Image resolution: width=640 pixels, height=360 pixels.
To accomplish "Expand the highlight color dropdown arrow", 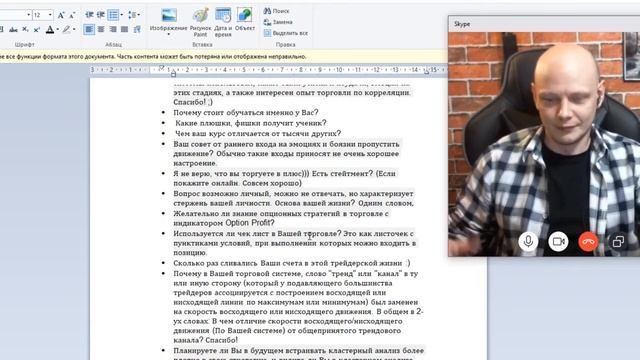I will [x=74, y=29].
